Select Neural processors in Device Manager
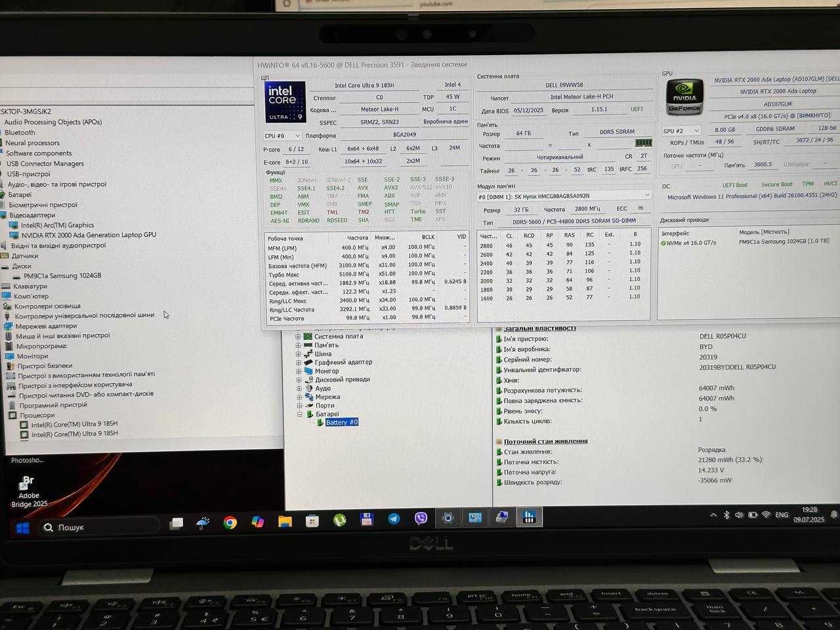The image size is (840, 630). pyautogui.click(x=32, y=143)
